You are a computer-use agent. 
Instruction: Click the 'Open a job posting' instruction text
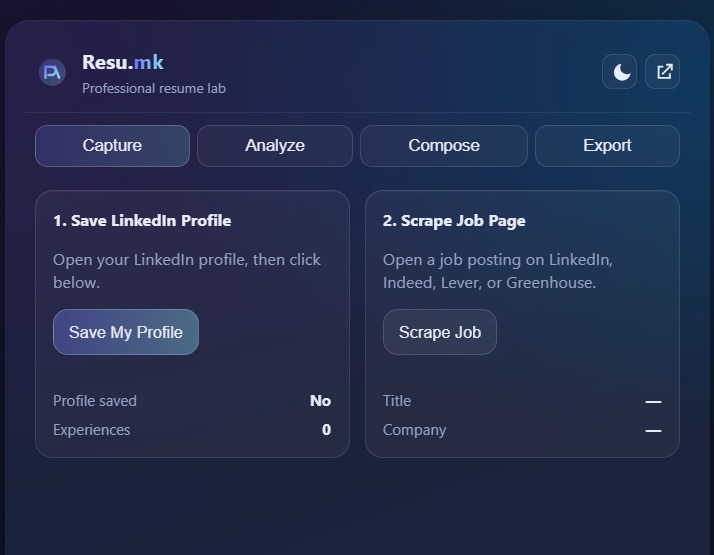(498, 271)
